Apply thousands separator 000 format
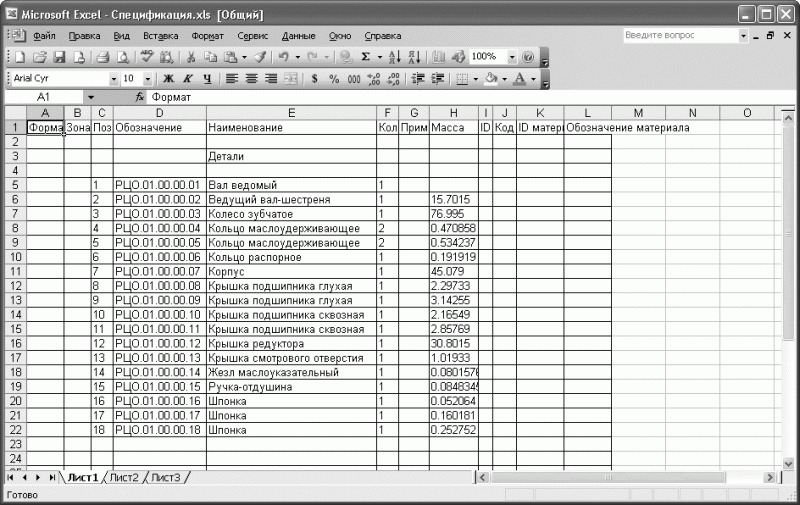 click(x=354, y=79)
